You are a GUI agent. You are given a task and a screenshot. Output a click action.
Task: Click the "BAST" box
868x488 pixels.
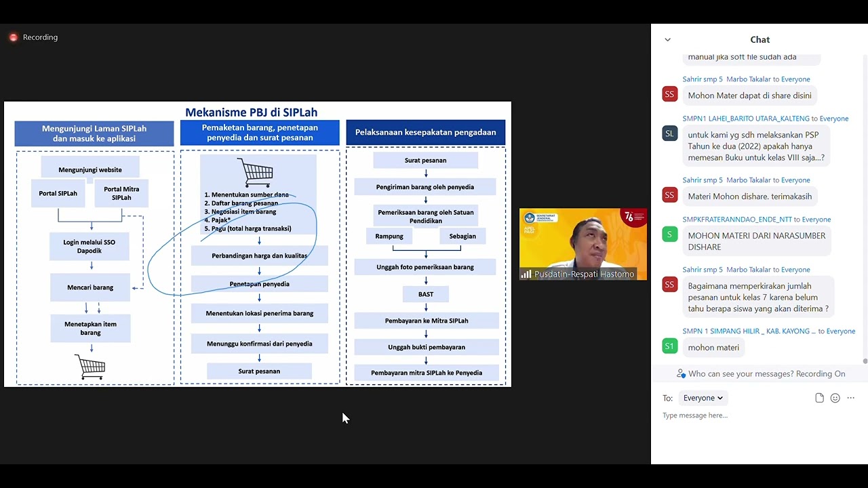(x=426, y=294)
